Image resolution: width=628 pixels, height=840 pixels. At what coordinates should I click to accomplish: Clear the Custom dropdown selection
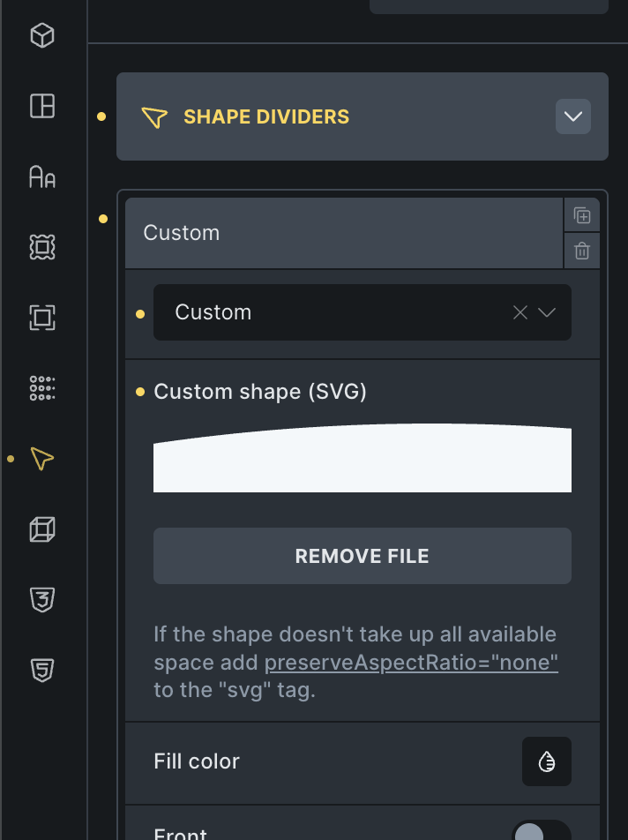tap(520, 312)
